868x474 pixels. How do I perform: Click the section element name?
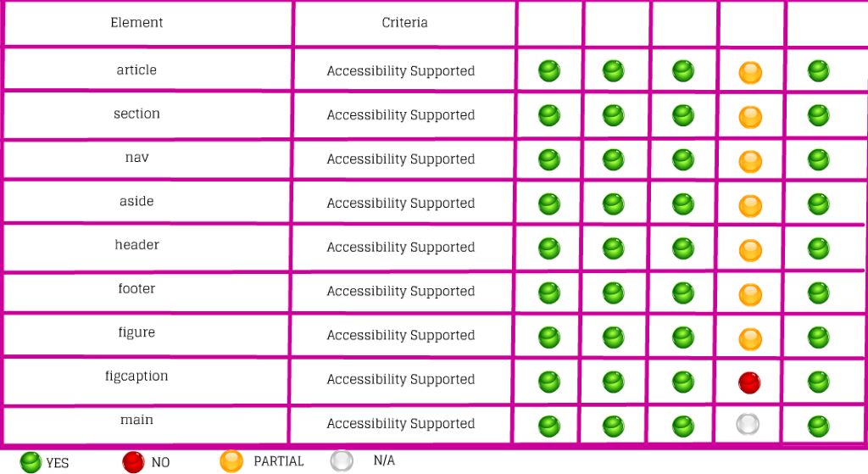point(136,114)
